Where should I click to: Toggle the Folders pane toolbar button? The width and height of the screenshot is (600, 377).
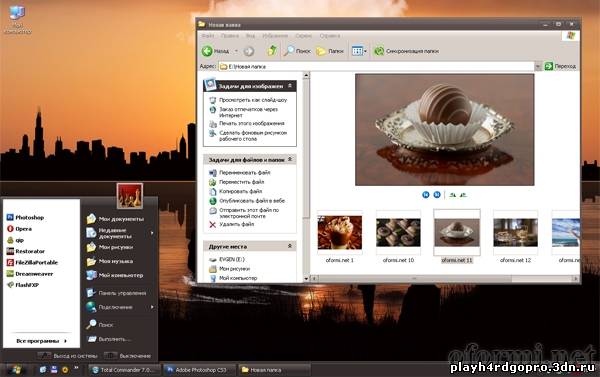(330, 51)
